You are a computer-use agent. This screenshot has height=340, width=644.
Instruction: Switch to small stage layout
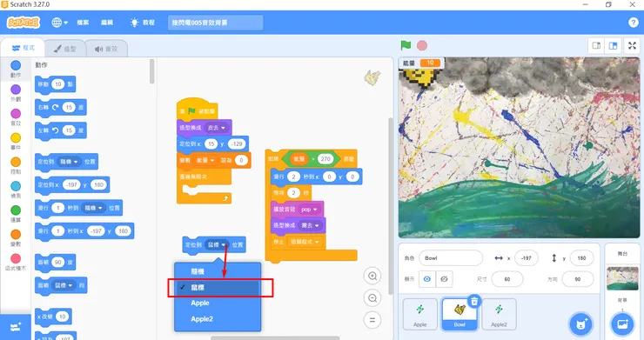pyautogui.click(x=596, y=45)
